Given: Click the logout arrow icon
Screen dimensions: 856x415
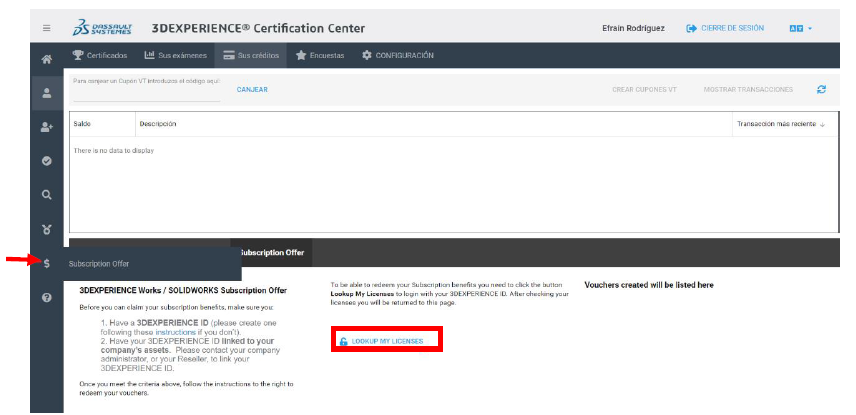Looking at the screenshot, I should pos(691,28).
